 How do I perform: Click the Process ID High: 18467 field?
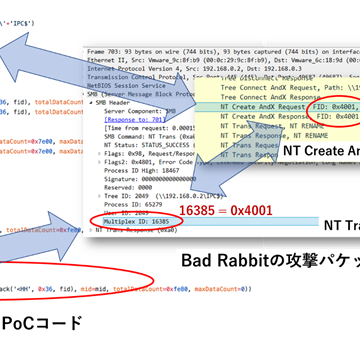pos(142,171)
